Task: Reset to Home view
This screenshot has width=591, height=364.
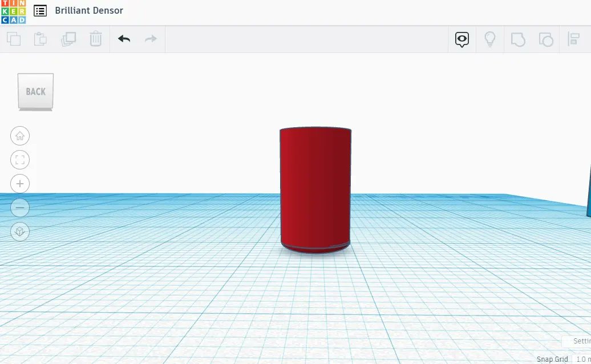Action: 20,136
